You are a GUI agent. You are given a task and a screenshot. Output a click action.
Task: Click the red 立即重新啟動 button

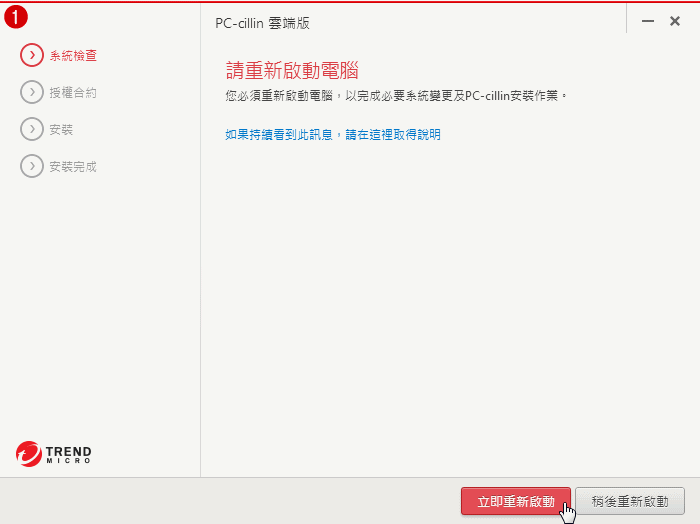516,501
